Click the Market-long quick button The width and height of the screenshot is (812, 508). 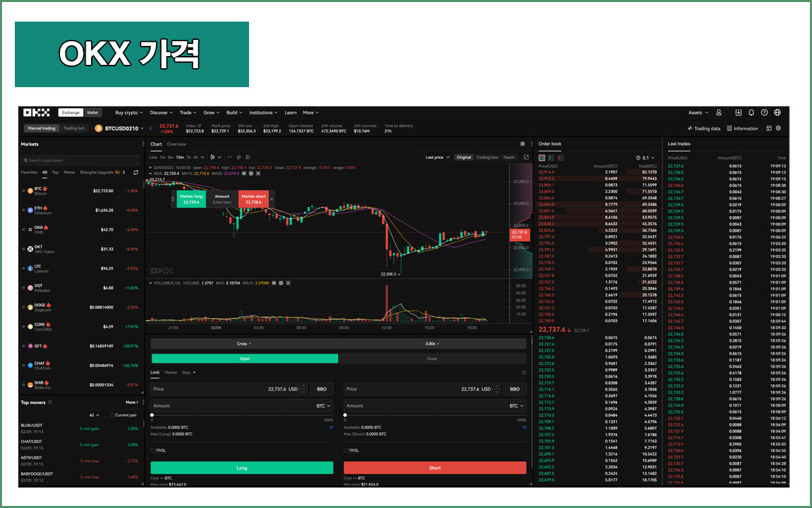coord(191,199)
